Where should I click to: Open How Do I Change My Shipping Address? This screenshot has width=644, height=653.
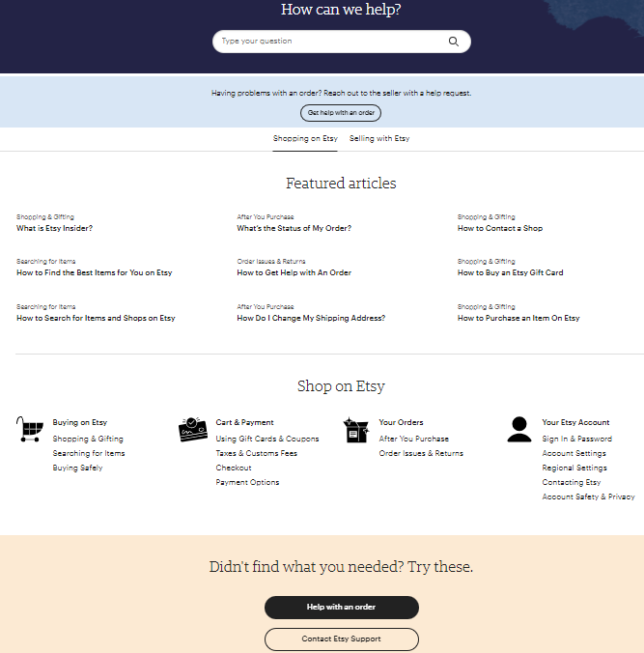pos(311,318)
